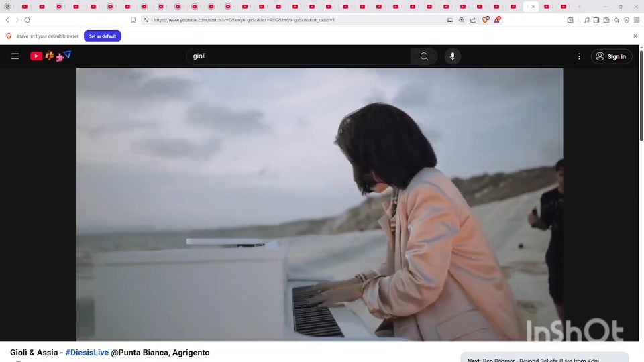Viewport: 644px width, 362px height.
Task: Open Brave Rewards triangle icon
Action: click(x=496, y=20)
